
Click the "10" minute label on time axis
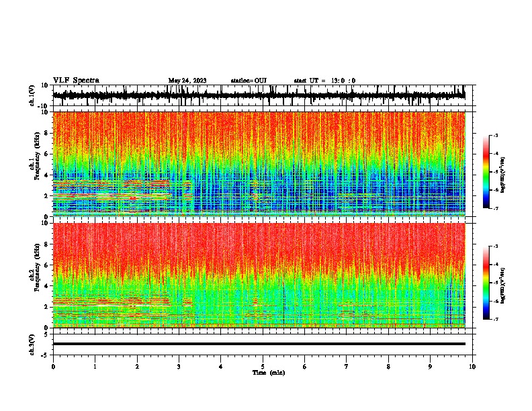pyautogui.click(x=472, y=367)
